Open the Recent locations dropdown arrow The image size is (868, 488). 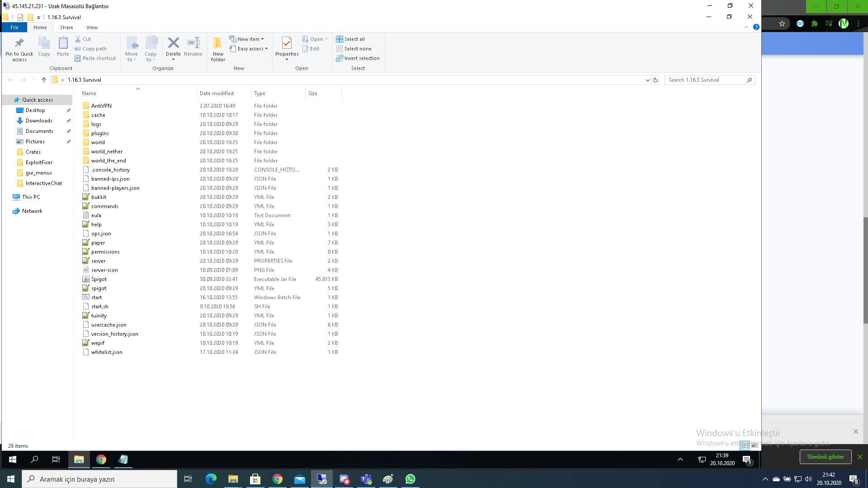pyautogui.click(x=34, y=80)
